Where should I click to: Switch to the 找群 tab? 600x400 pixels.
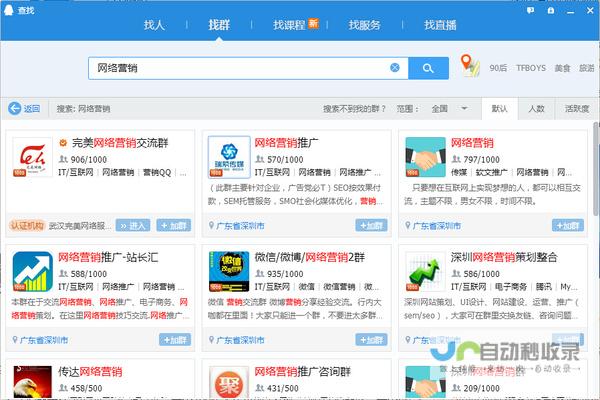[x=219, y=25]
